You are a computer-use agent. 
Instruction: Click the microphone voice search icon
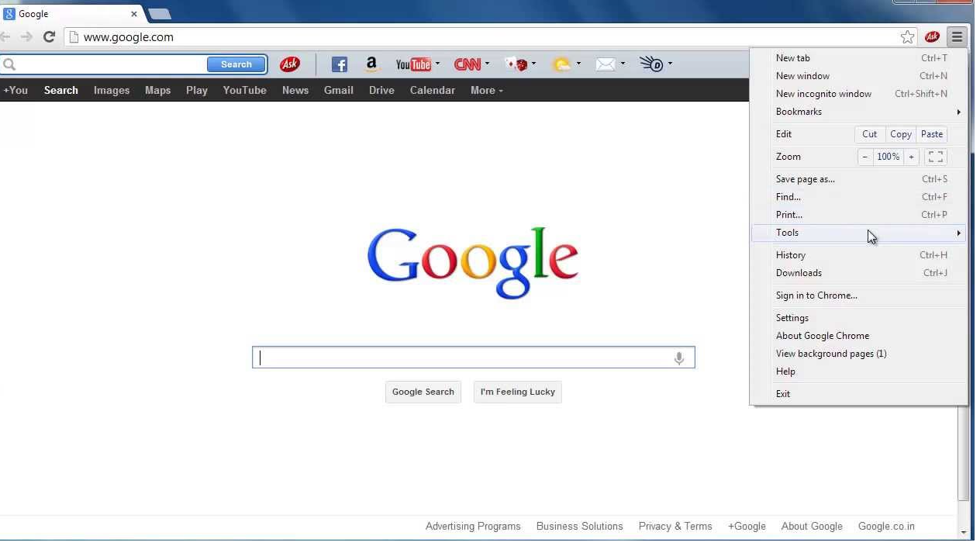pyautogui.click(x=679, y=358)
